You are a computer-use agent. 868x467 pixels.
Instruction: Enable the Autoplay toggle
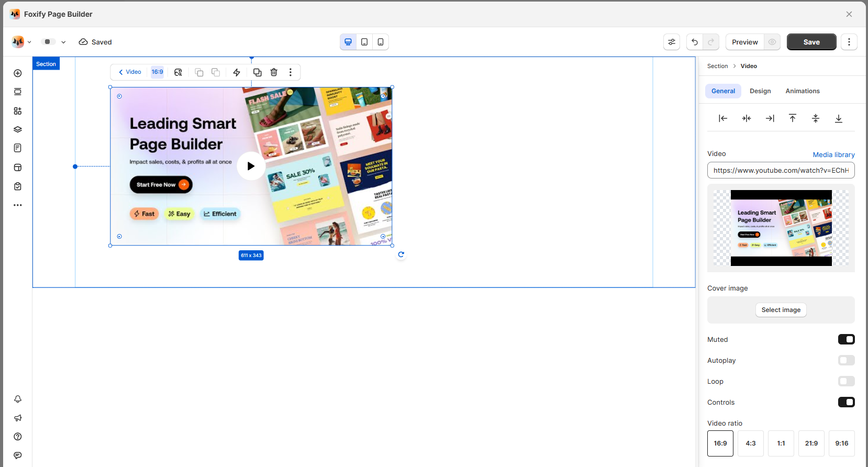click(x=847, y=360)
